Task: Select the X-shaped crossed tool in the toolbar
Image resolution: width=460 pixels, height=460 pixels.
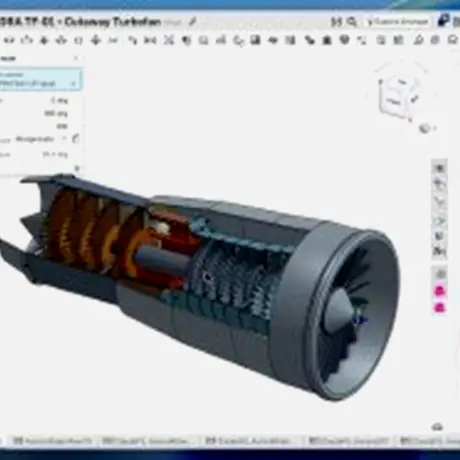Action: click(169, 40)
